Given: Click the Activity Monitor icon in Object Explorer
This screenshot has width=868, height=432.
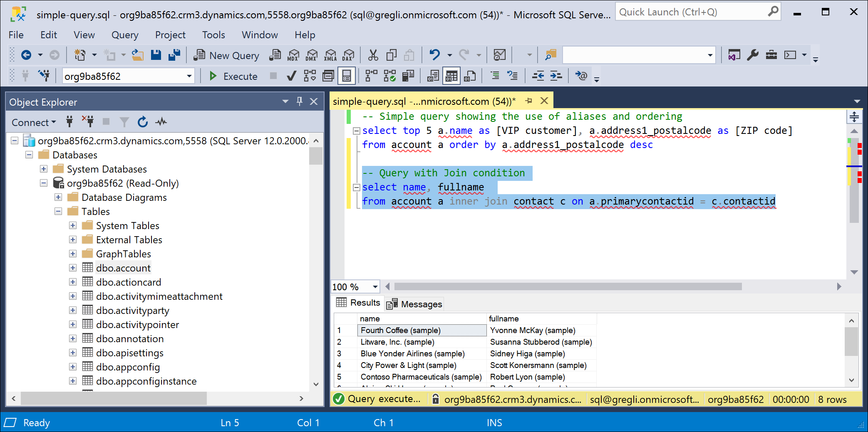Looking at the screenshot, I should tap(161, 122).
